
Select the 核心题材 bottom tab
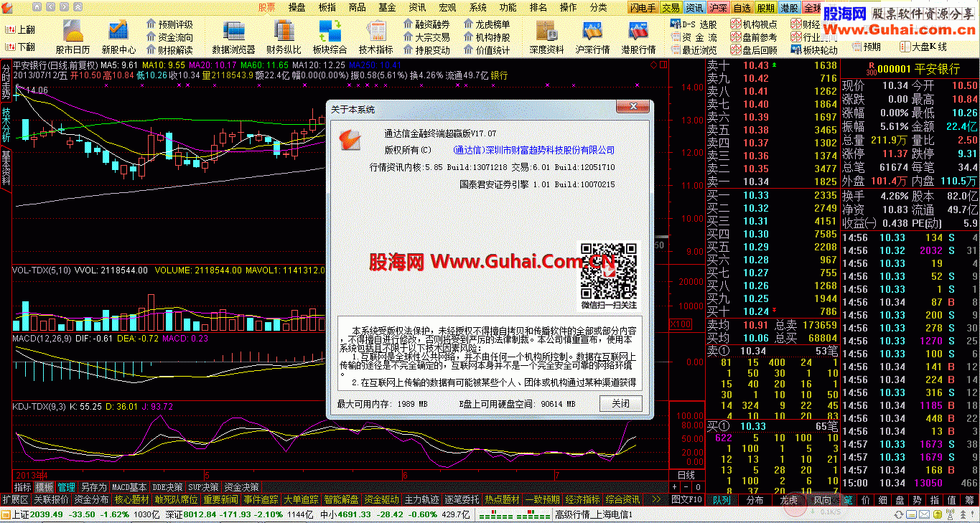(x=131, y=499)
